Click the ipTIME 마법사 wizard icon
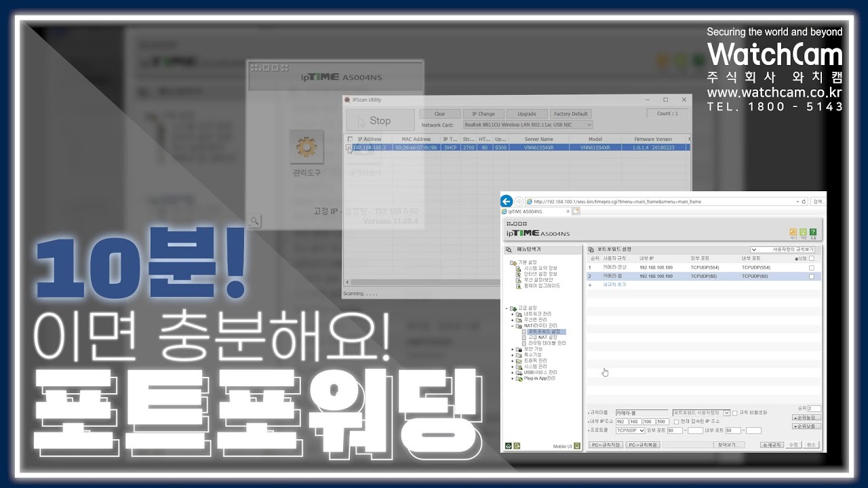 click(793, 232)
